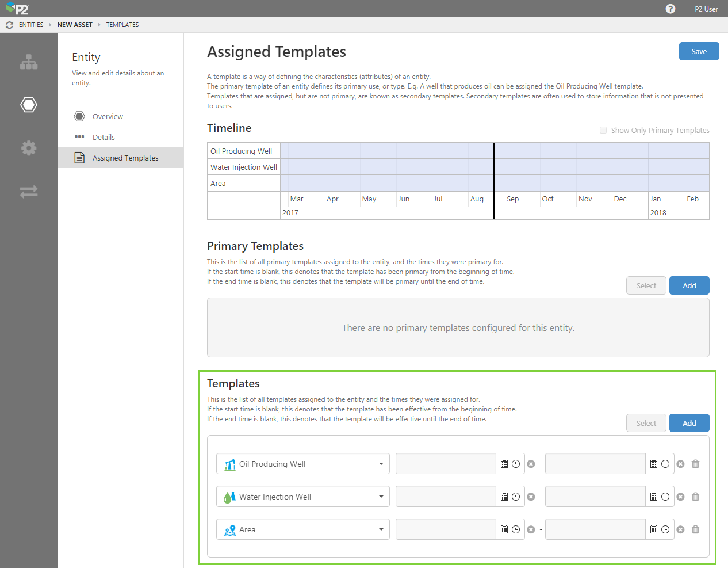Select the hexagon entity icon in sidebar
This screenshot has height=568, width=728.
click(x=29, y=105)
